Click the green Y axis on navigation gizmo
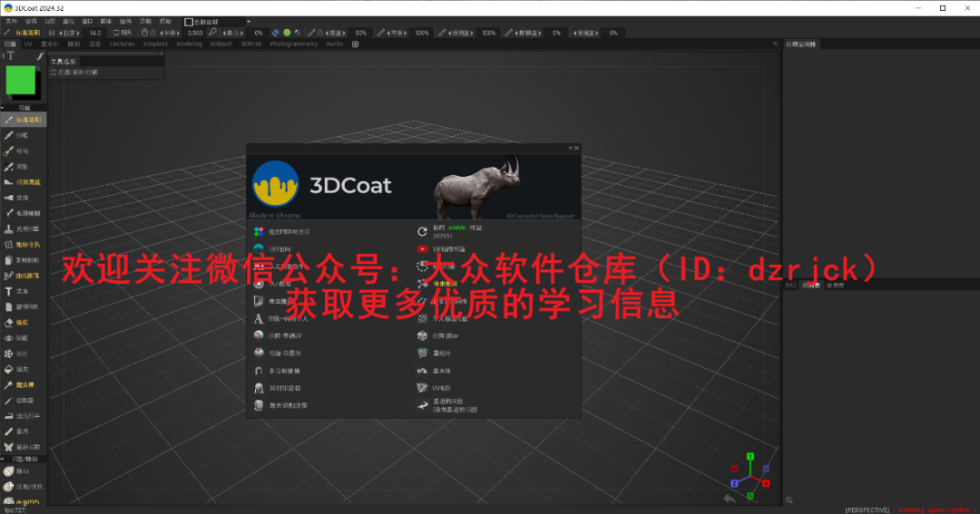The height and width of the screenshot is (514, 980). click(750, 457)
